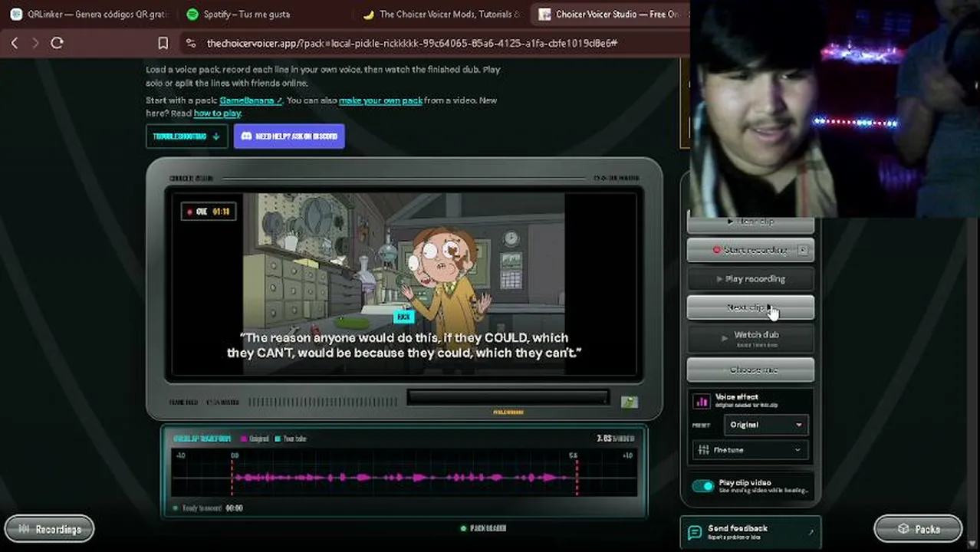
Task: Click the Rick and Morty clip video
Action: click(404, 283)
